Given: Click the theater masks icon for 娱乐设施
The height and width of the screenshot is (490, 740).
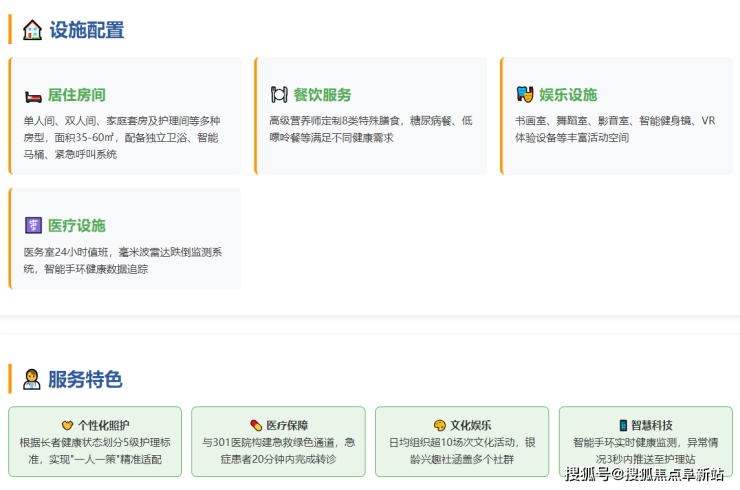Looking at the screenshot, I should point(524,95).
